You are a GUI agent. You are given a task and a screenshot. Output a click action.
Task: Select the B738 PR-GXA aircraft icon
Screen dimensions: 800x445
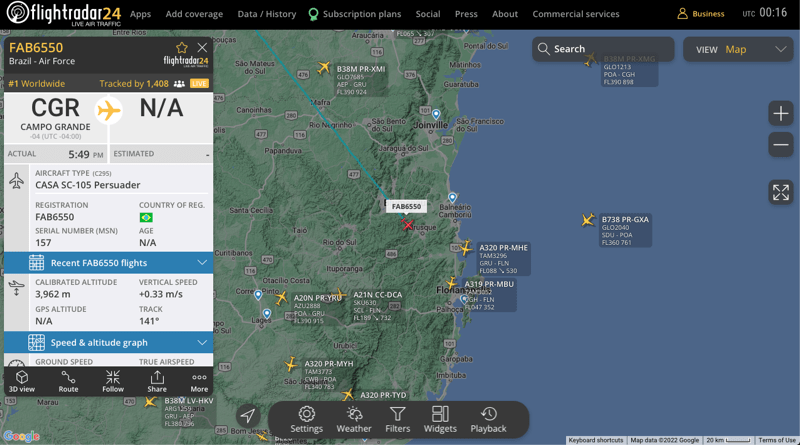(588, 220)
